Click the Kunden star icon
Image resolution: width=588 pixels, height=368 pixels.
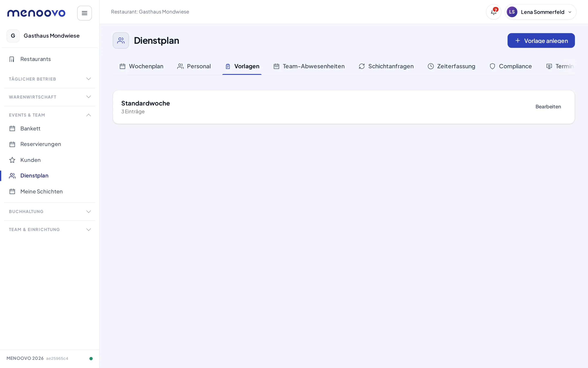click(12, 160)
